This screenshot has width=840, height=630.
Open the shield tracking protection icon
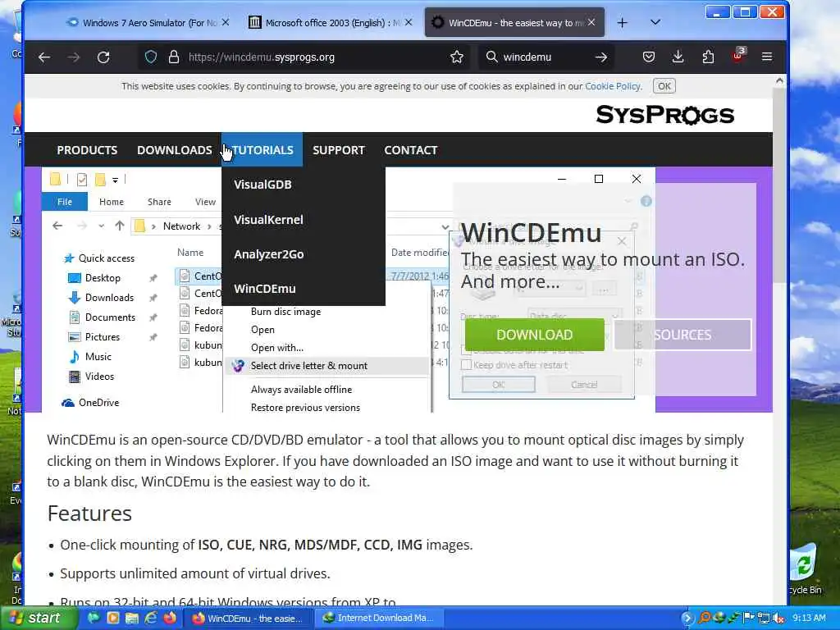pyautogui.click(x=151, y=57)
